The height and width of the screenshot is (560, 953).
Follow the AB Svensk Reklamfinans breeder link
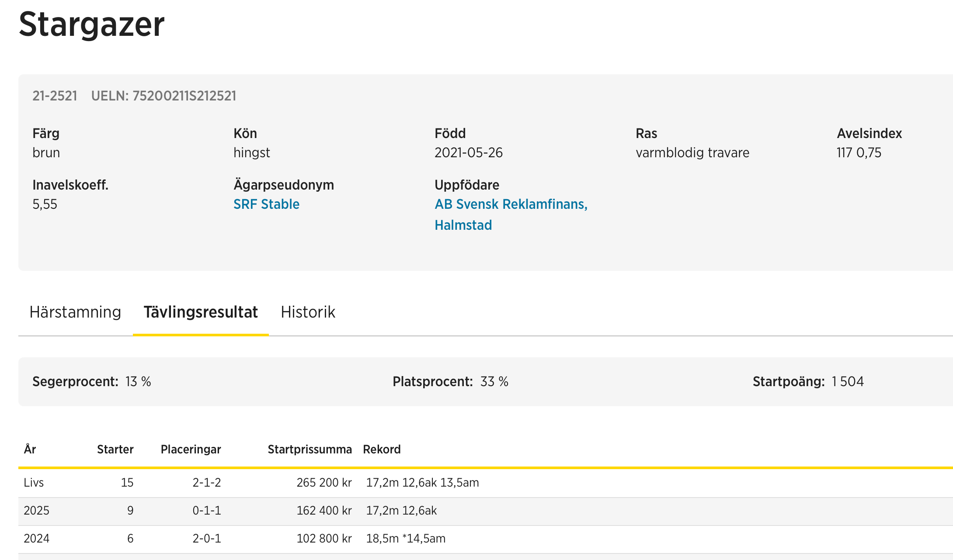[511, 204]
